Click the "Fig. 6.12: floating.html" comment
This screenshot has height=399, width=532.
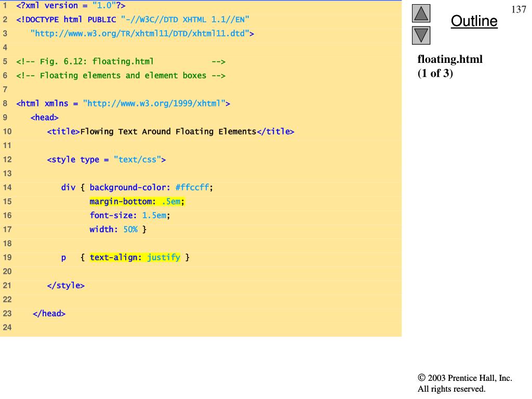click(x=121, y=61)
